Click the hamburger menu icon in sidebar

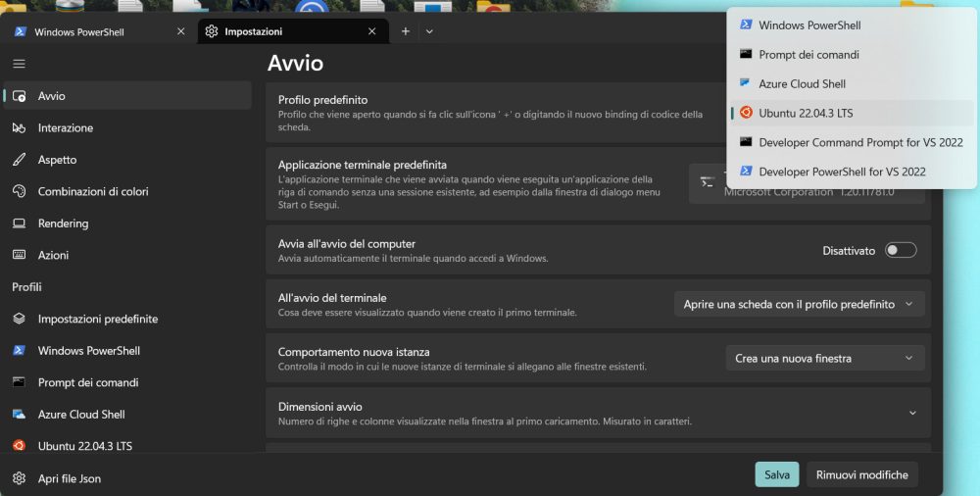tap(19, 64)
